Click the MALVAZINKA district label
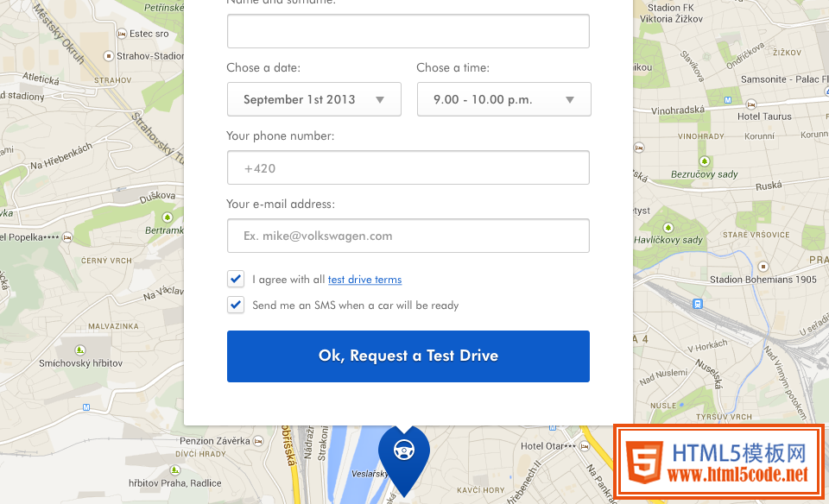Screen dimensions: 829x504 [113, 326]
